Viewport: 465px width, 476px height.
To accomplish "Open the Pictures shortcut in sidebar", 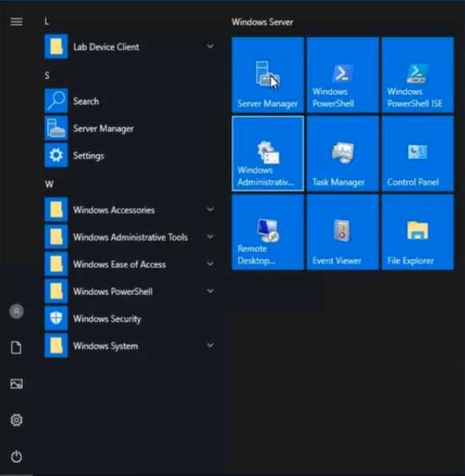I will point(16,384).
